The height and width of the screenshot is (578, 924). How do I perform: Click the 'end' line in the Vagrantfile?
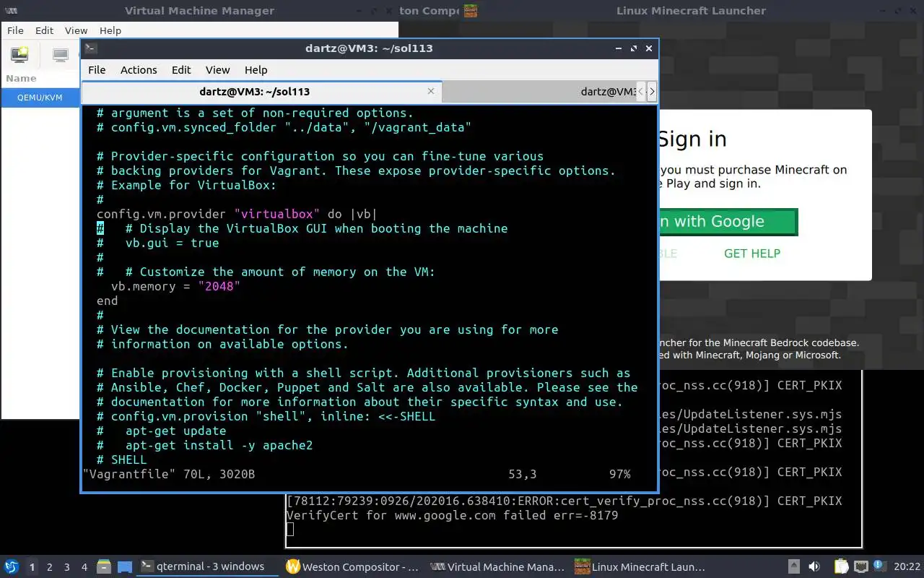coord(107,301)
